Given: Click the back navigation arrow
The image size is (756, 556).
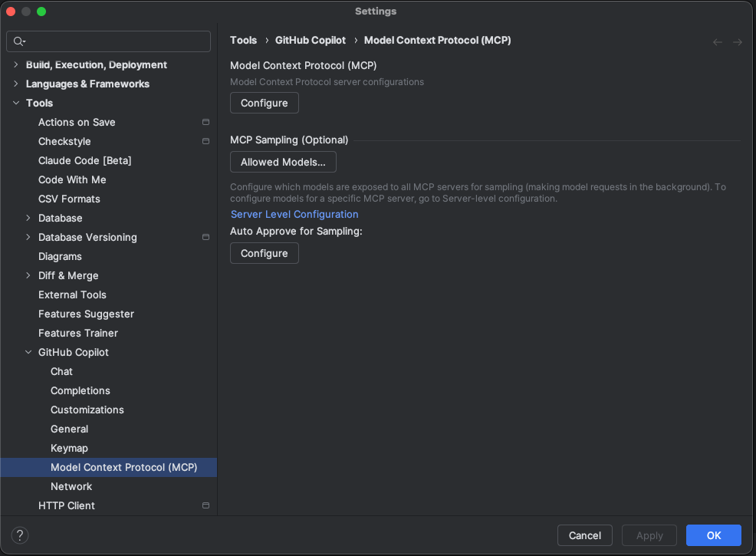Looking at the screenshot, I should coord(718,42).
